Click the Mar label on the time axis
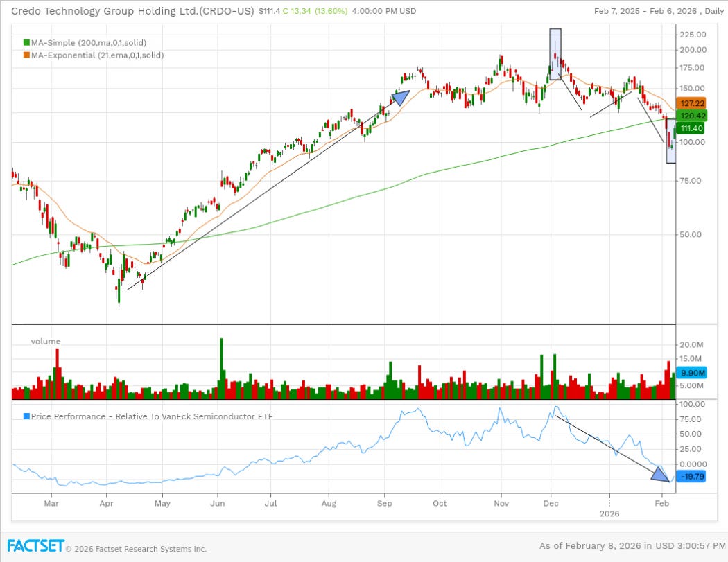 tap(51, 503)
